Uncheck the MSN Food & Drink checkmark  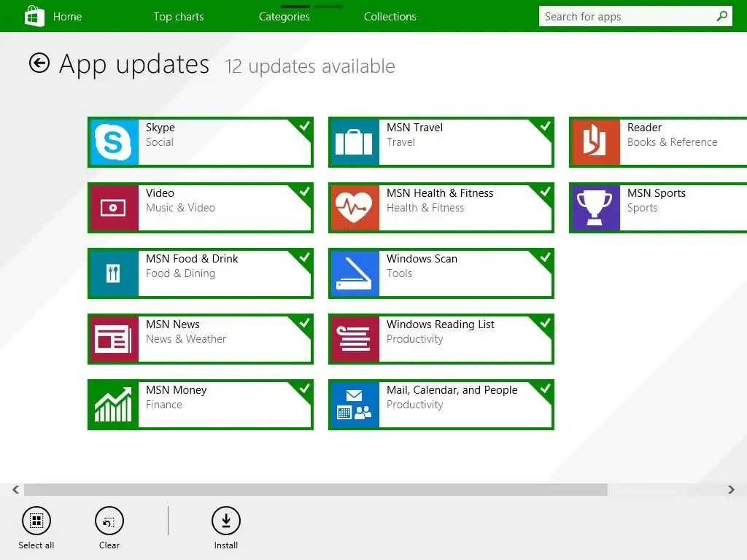(304, 257)
